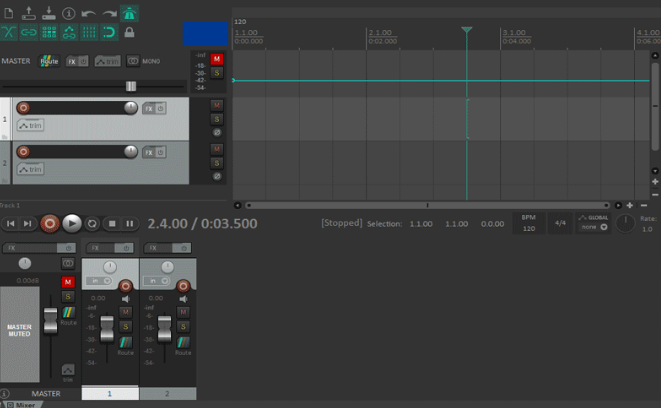Viewport: 661px width, 408px height.
Task: Create a new project with the toolbar icon
Action: [9, 13]
